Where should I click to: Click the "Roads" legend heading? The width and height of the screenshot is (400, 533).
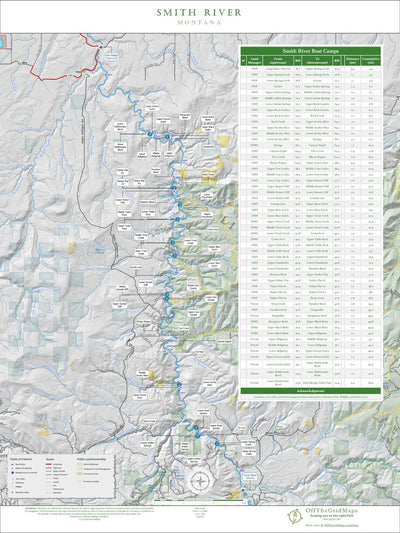(x=50, y=459)
